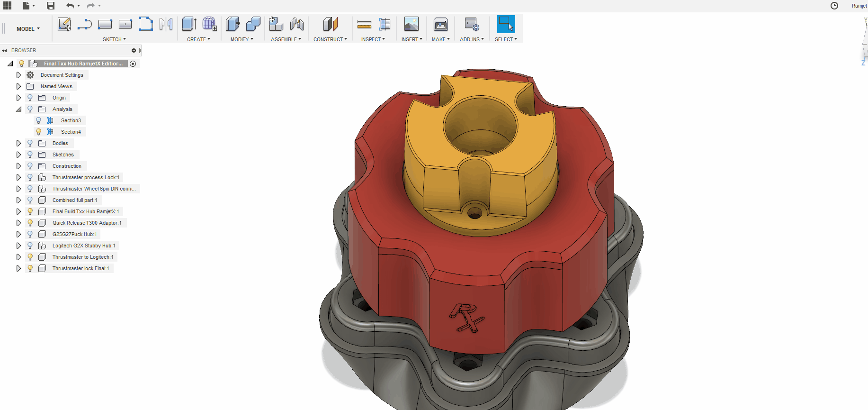Screen dimensions: 868x410
Task: Open the Measure tool
Action: pos(364,24)
